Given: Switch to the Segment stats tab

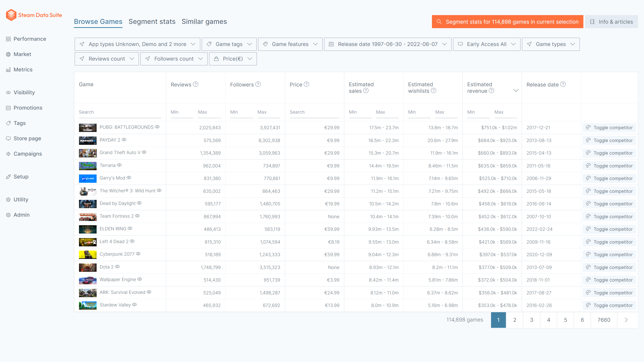Looking at the screenshot, I should point(152,22).
